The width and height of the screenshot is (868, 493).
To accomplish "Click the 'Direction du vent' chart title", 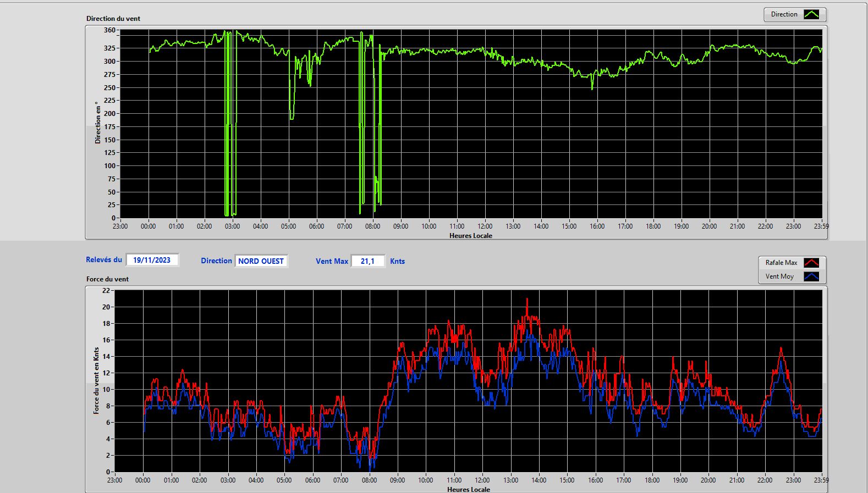I will pos(113,19).
